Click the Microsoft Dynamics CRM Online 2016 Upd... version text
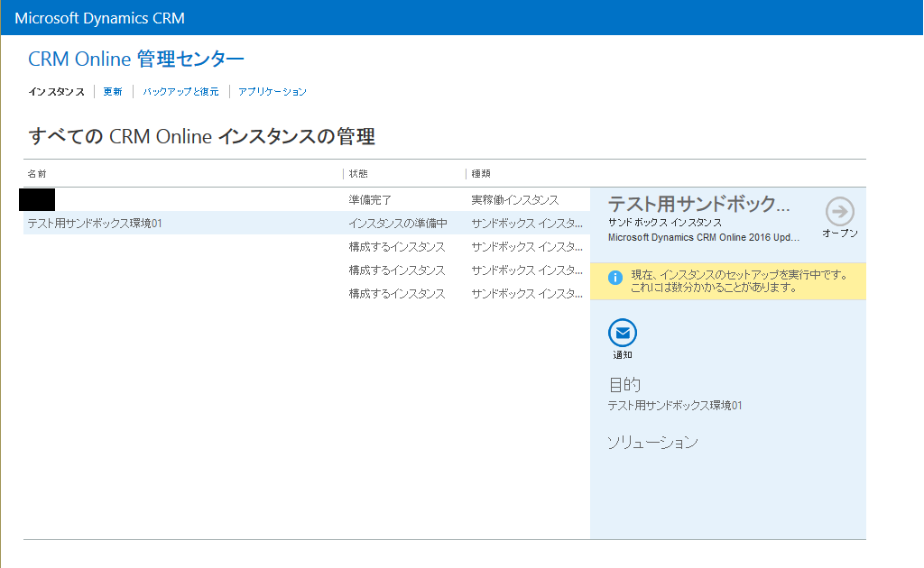 [704, 237]
